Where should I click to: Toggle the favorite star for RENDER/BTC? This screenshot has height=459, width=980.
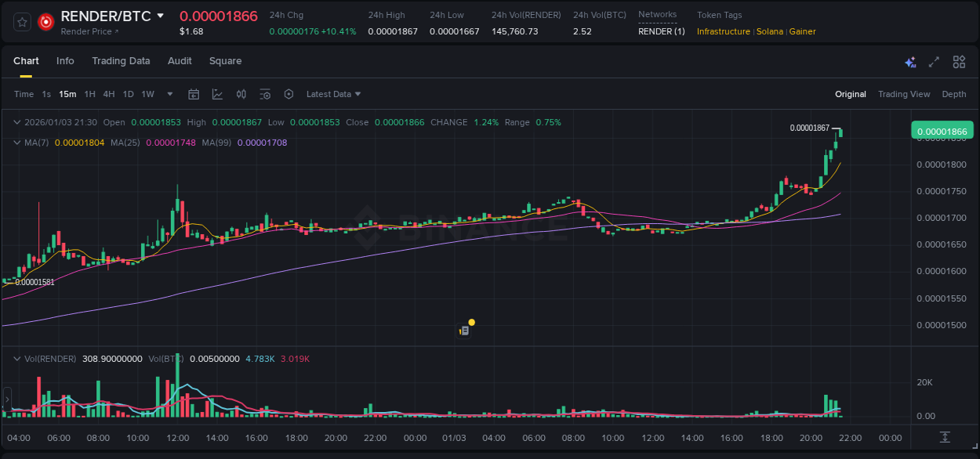21,21
